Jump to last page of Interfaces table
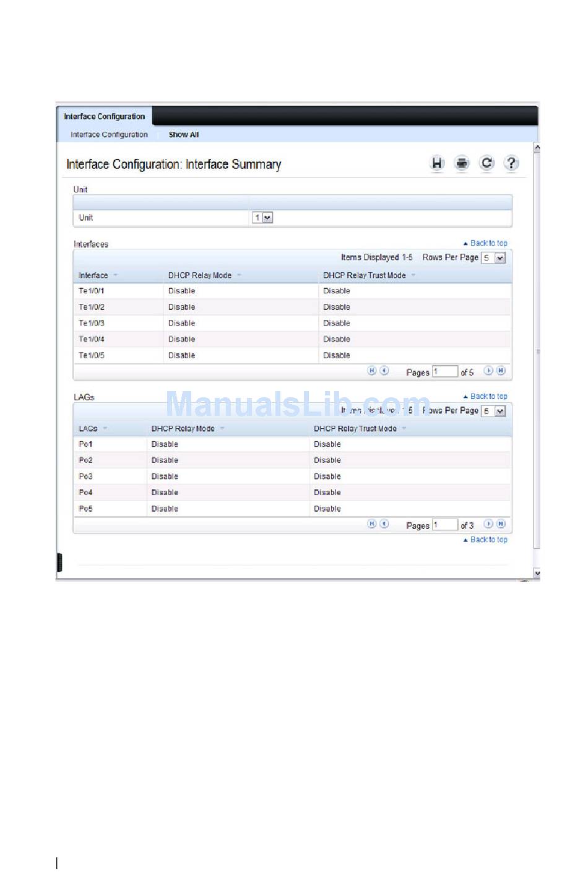This screenshot has width=588, height=875. pos(501,371)
